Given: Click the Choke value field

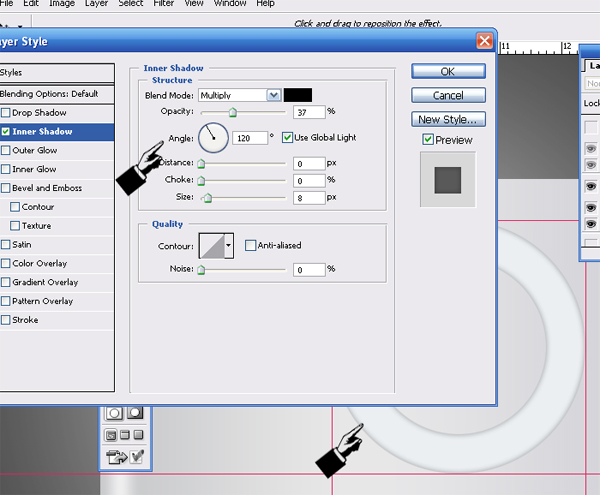Looking at the screenshot, I should click(x=309, y=181).
